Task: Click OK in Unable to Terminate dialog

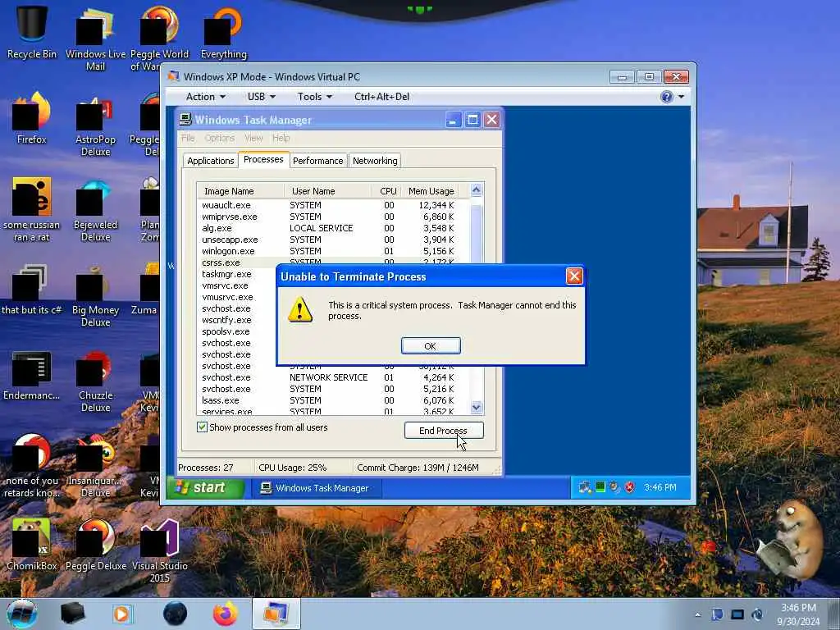Action: click(x=431, y=346)
